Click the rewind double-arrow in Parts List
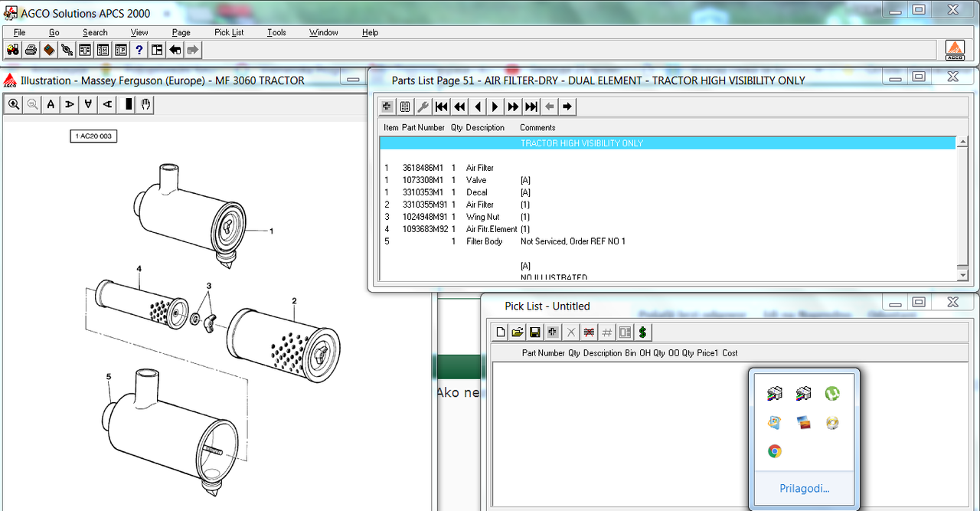 459,106
